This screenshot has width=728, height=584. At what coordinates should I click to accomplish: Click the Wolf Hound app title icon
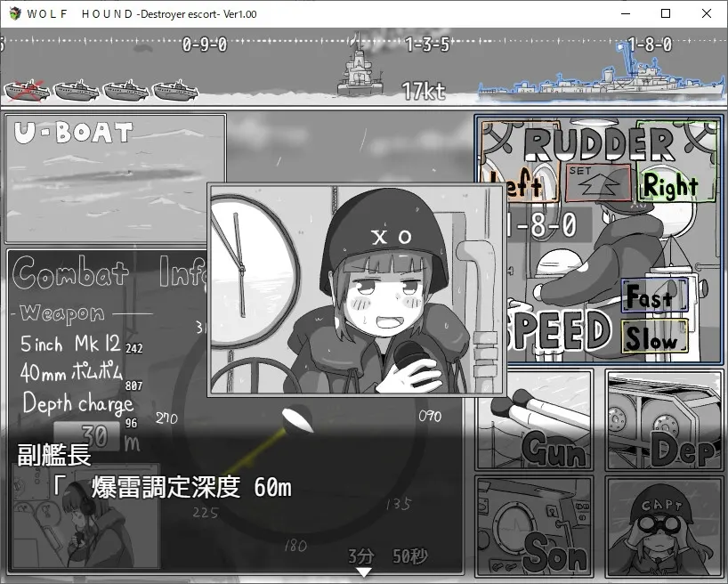tap(15, 13)
